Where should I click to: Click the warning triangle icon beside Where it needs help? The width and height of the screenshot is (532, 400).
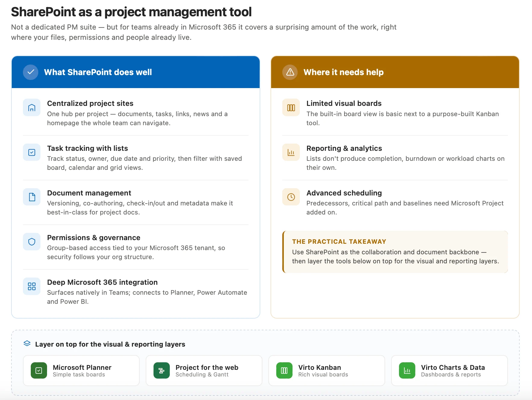pos(290,72)
